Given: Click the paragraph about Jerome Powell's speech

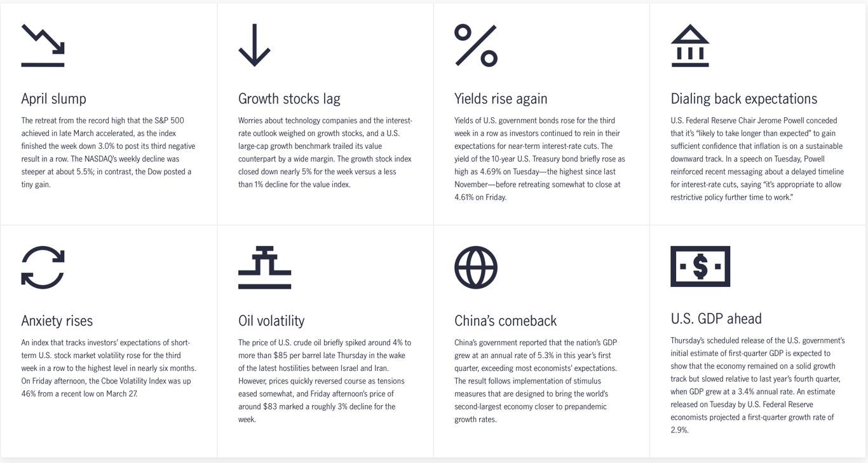Looking at the screenshot, I should [x=757, y=159].
